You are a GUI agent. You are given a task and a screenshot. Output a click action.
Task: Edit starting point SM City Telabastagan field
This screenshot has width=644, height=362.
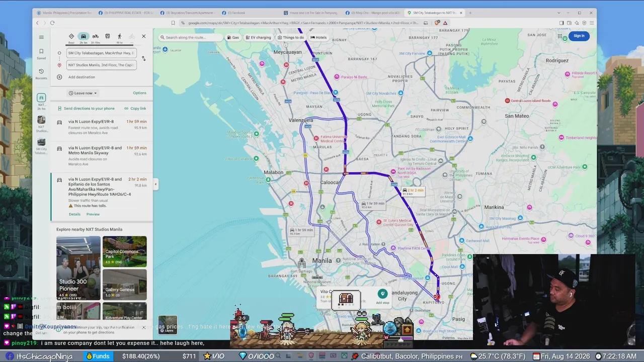pyautogui.click(x=101, y=53)
